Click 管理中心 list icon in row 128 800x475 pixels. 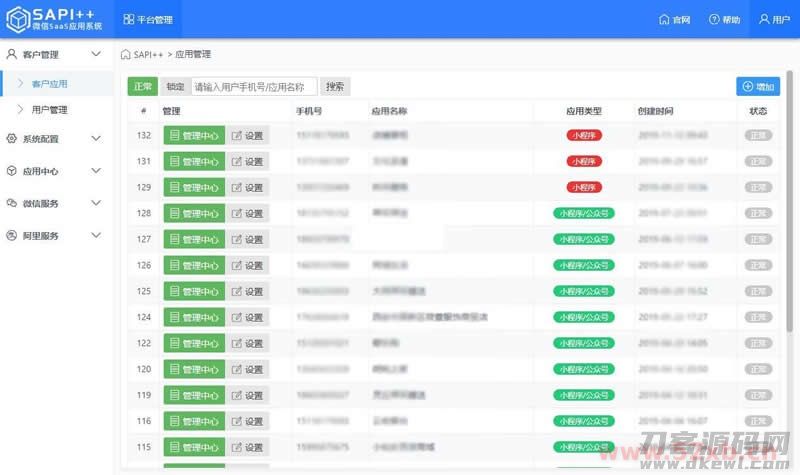(174, 213)
